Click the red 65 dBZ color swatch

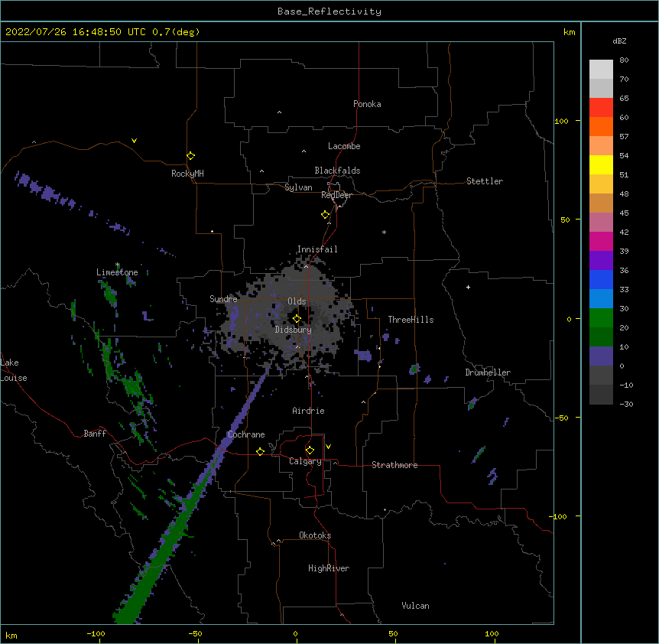601,107
